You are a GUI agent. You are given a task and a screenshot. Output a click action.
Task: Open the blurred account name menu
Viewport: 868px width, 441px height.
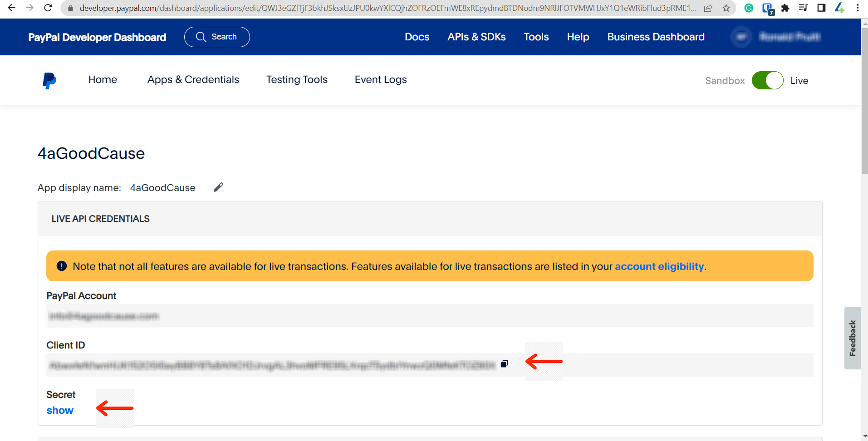[x=790, y=37]
